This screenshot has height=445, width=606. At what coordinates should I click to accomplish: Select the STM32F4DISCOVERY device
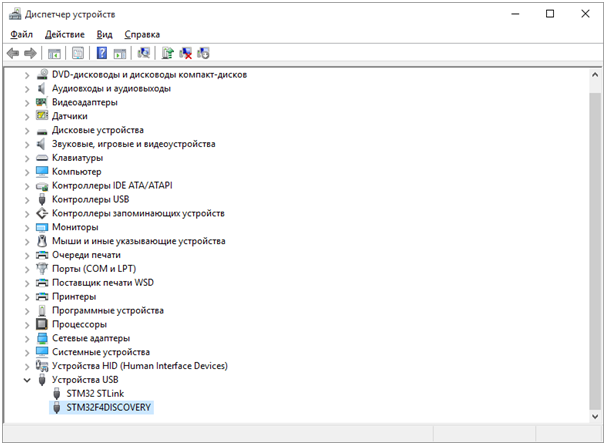[x=109, y=407]
